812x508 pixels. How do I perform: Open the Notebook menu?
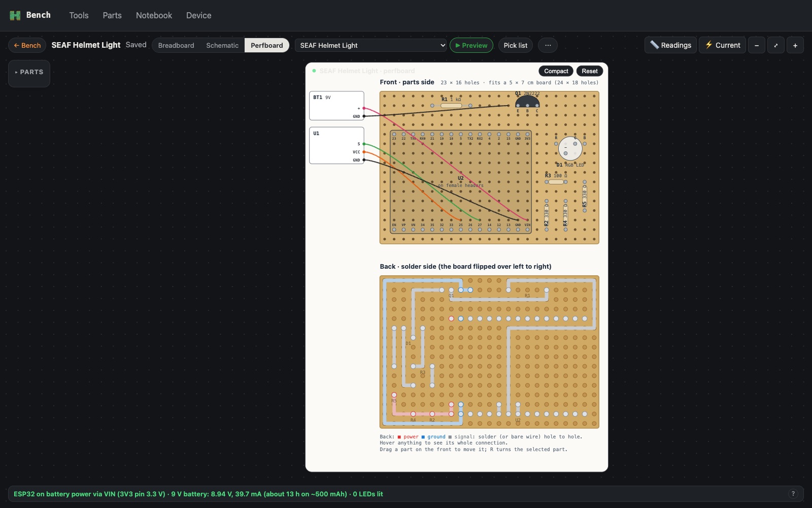[x=154, y=15]
